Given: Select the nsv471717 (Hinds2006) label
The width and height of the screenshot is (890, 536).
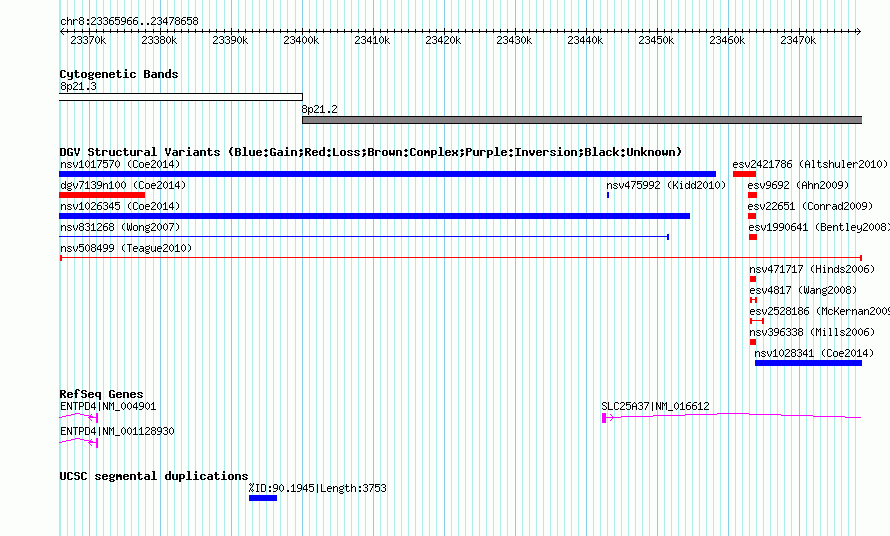Looking at the screenshot, I should coord(812,269).
